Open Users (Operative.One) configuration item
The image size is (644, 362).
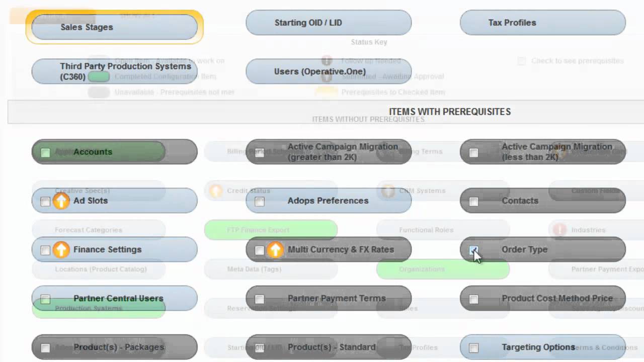point(329,71)
